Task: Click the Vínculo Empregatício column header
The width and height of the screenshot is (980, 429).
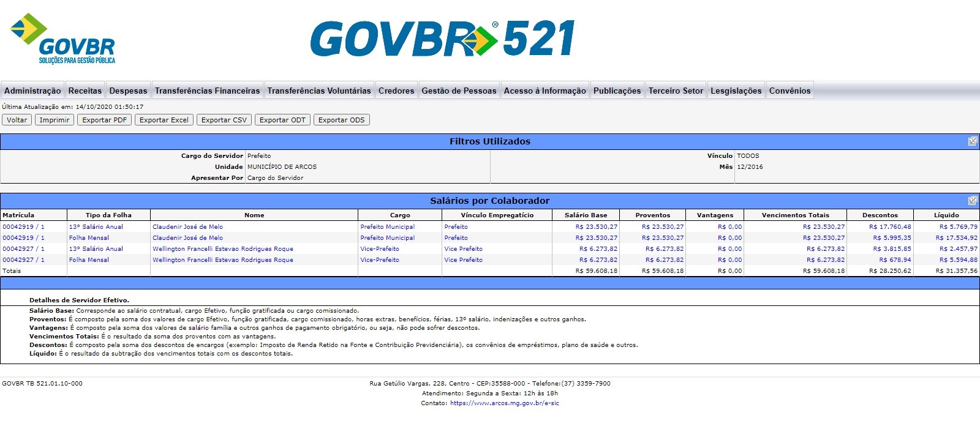Action: point(497,215)
